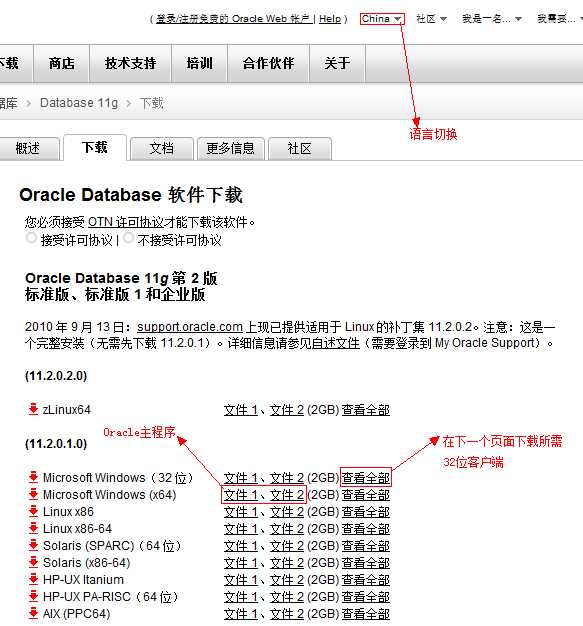Click 查看全部 for Windows (32 位)
583x626 pixels.
click(x=366, y=477)
